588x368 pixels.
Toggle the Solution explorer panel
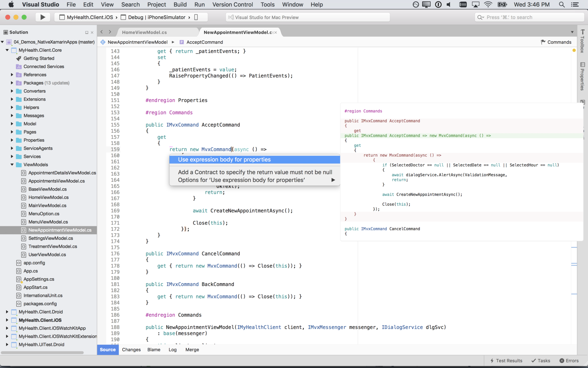pos(87,32)
